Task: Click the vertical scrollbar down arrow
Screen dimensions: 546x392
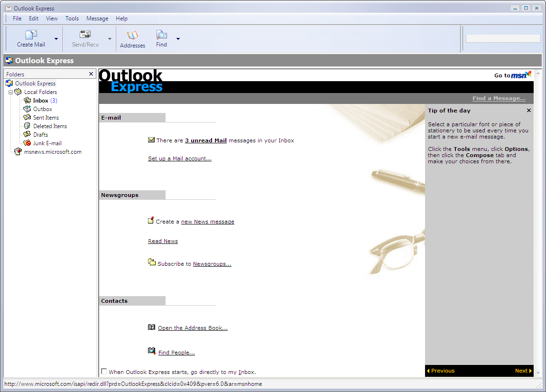Action: (538, 373)
